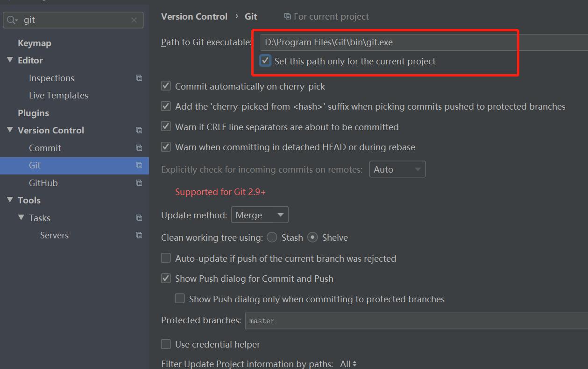Image resolution: width=588 pixels, height=369 pixels.
Task: Click Version Control breadcrumb link
Action: tap(194, 16)
